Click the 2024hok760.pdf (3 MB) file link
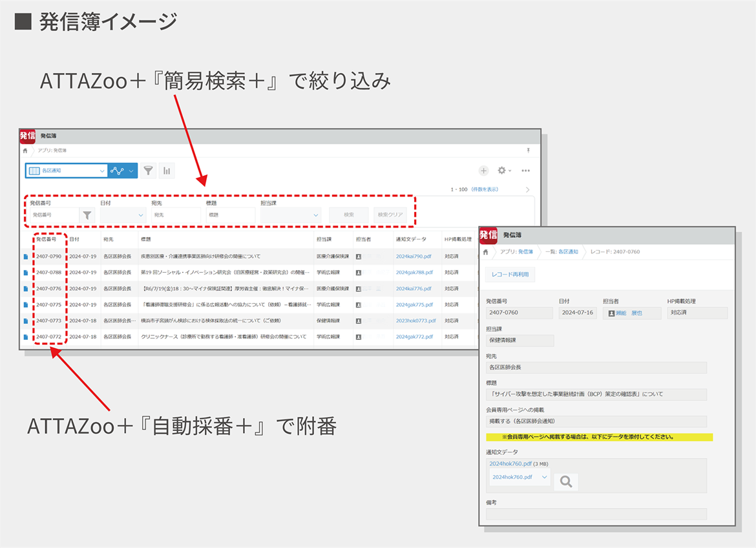This screenshot has width=756, height=548. (510, 464)
